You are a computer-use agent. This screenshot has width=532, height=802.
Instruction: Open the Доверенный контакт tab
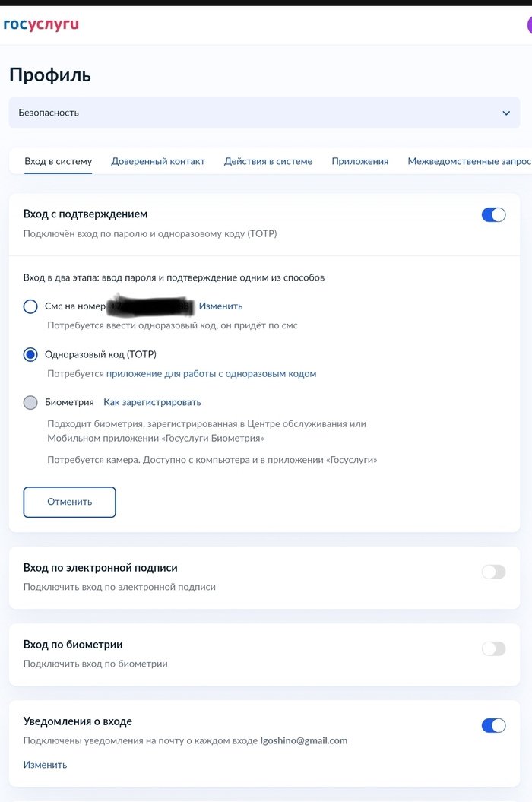click(158, 161)
